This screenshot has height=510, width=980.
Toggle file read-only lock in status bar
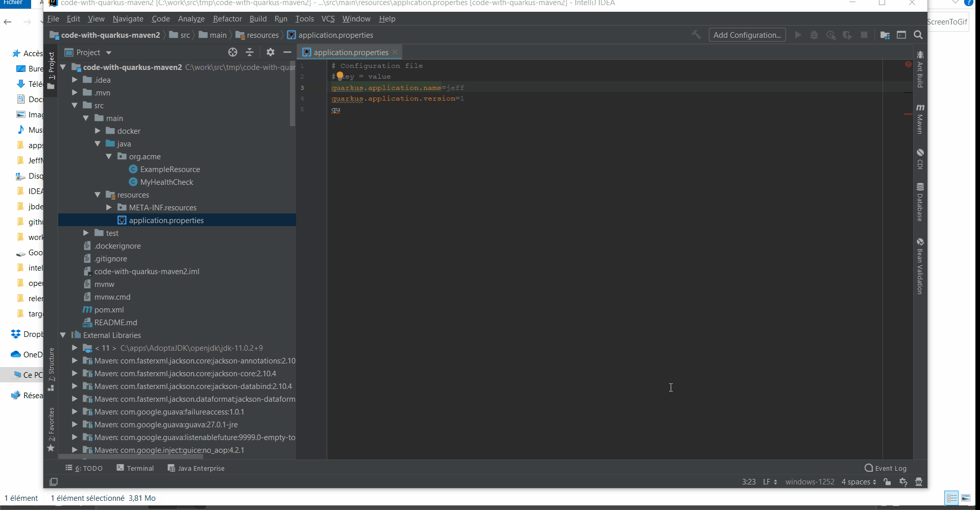click(887, 482)
